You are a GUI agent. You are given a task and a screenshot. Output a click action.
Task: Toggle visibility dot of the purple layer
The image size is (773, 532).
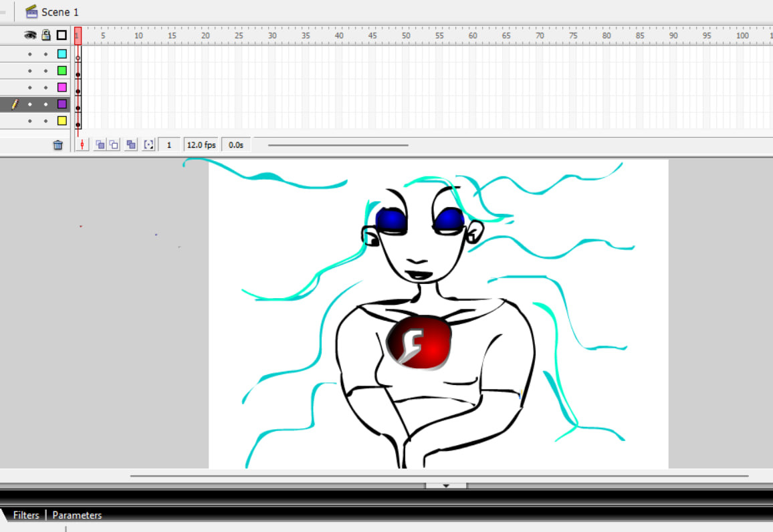point(30,104)
